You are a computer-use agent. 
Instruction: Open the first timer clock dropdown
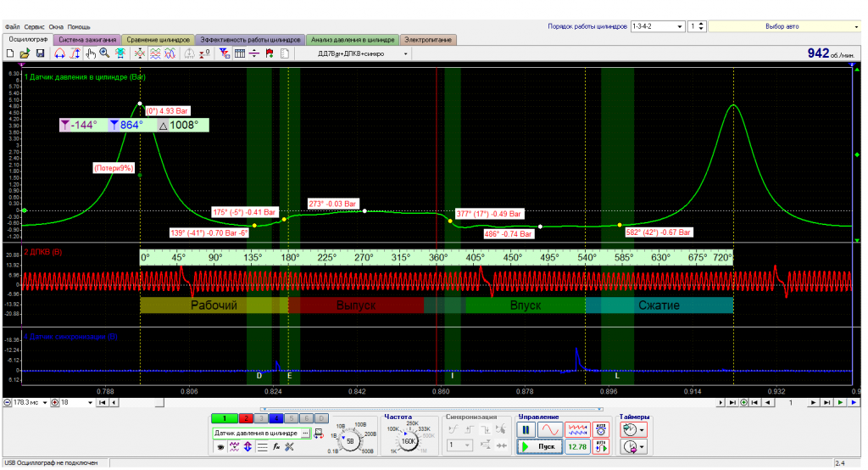(x=634, y=429)
